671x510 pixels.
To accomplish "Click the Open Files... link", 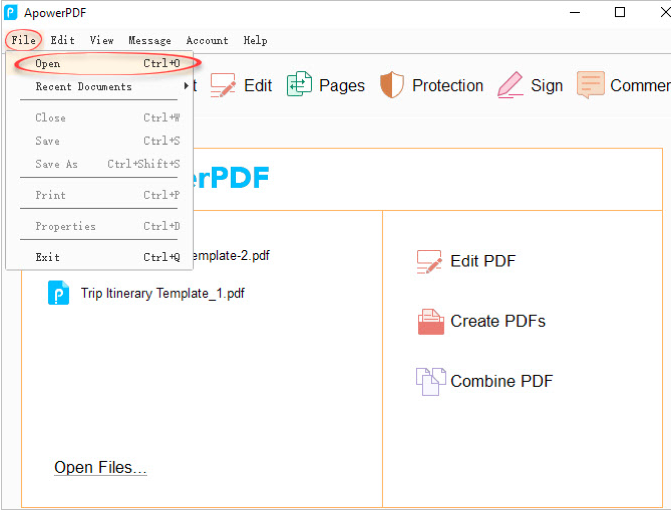I will tap(101, 467).
